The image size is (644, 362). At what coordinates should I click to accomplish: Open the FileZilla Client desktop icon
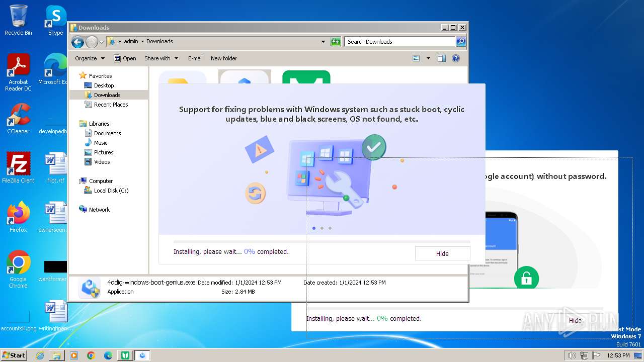coord(18,167)
